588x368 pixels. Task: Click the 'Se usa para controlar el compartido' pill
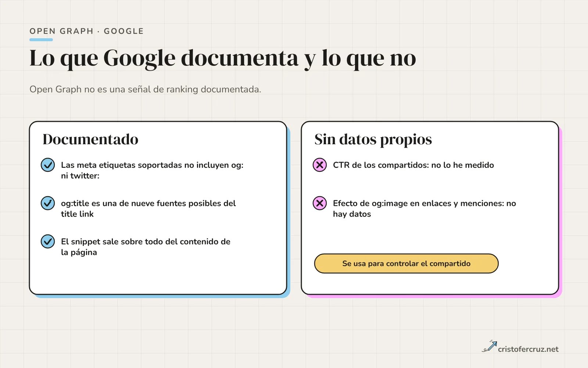point(406,263)
